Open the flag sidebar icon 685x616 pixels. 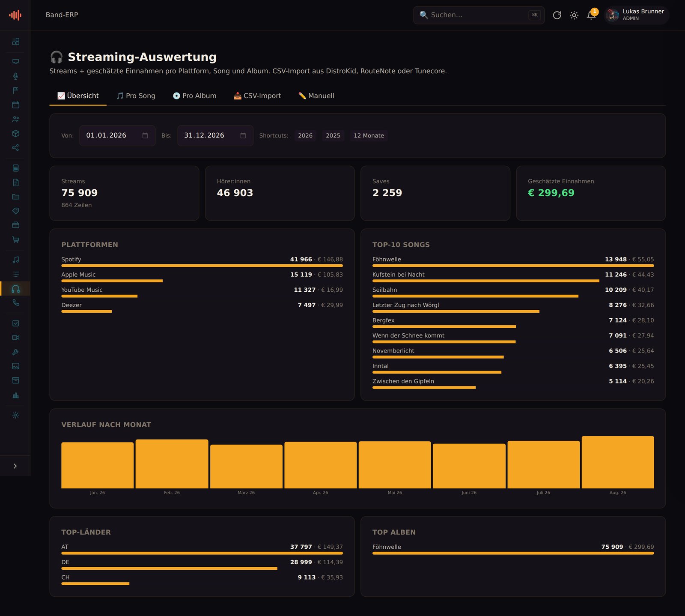point(15,90)
